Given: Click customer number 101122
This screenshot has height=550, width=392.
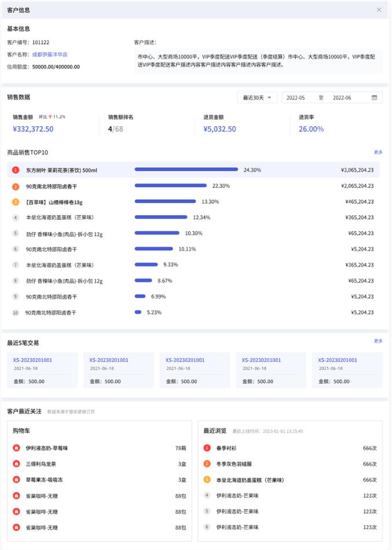Looking at the screenshot, I should coord(41,42).
